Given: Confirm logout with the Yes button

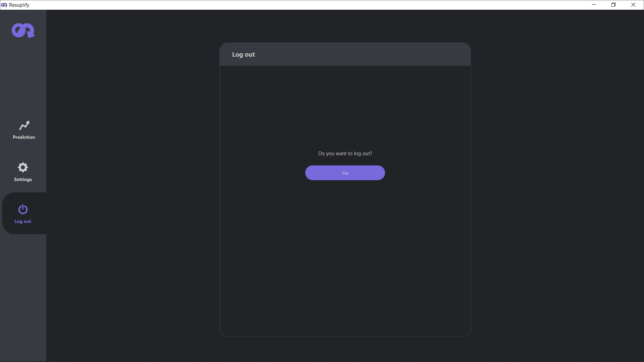Looking at the screenshot, I should pos(345,173).
